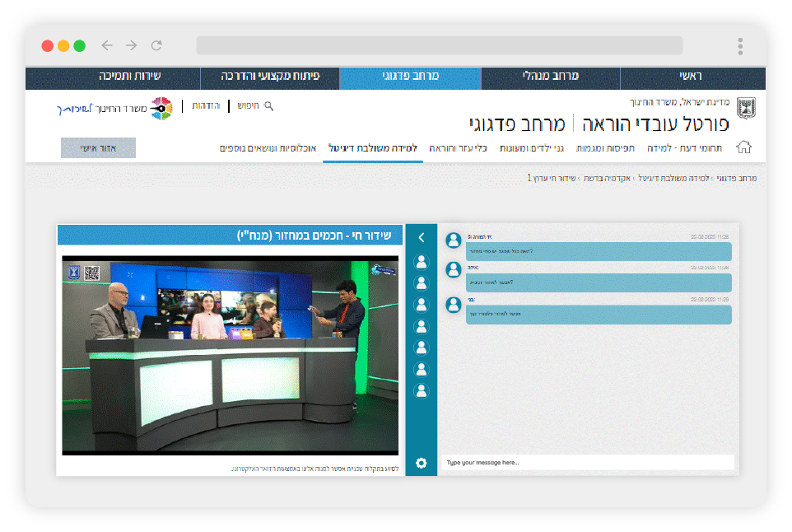The height and width of the screenshot is (532, 792).
Task: Click the bottom participant avatar in the sidebar
Action: [421, 390]
